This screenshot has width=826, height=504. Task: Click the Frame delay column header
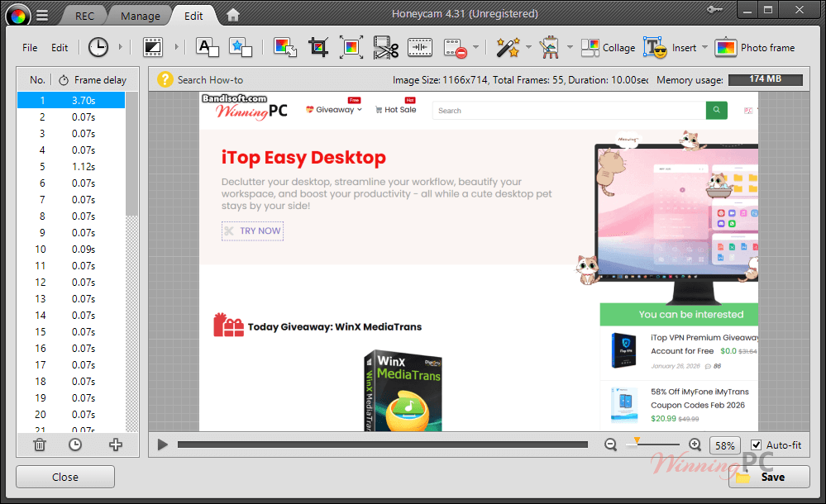click(x=93, y=80)
